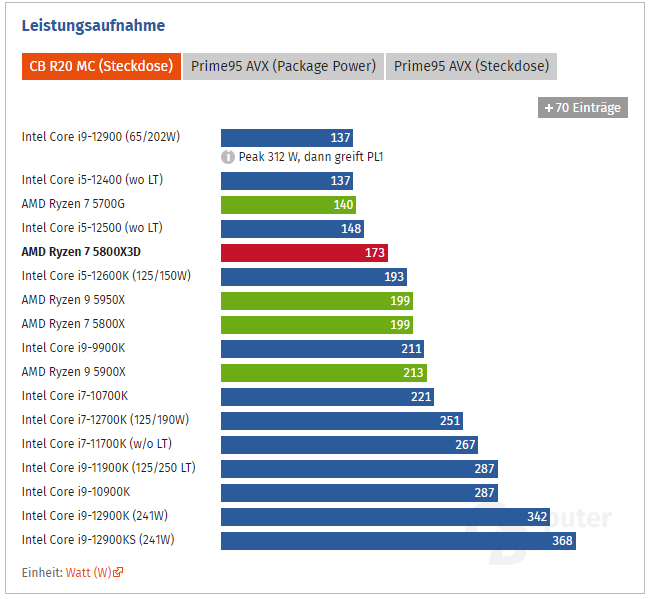The image size is (651, 599).
Task: Click the 193 bar for Core i5-12600K
Action: [314, 277]
